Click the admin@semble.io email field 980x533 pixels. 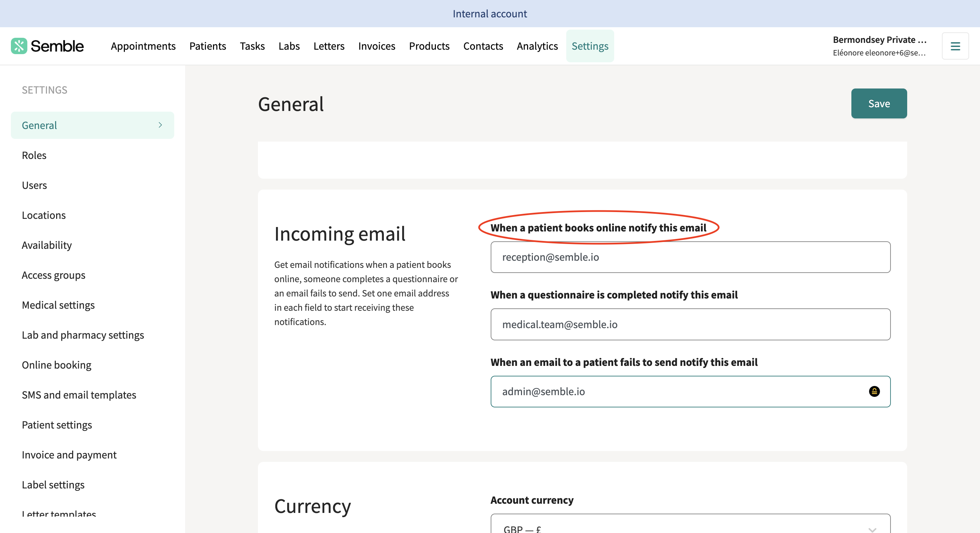click(690, 391)
